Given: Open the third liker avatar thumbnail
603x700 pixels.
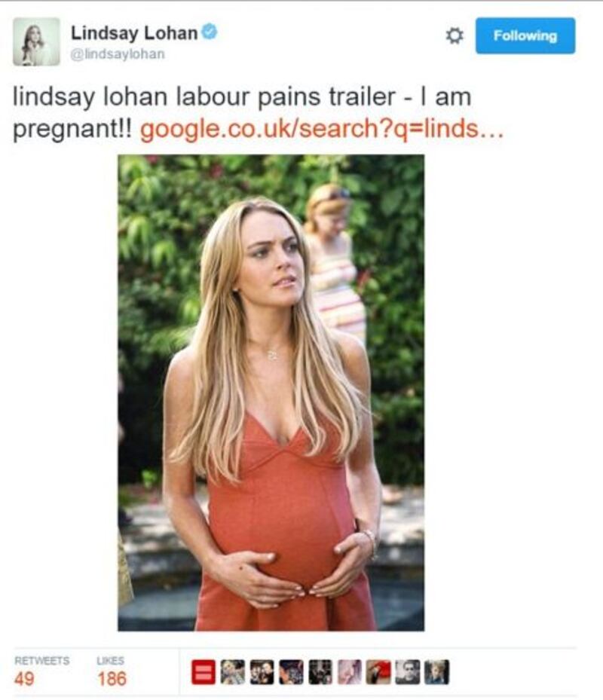Looking at the screenshot, I should [262, 672].
